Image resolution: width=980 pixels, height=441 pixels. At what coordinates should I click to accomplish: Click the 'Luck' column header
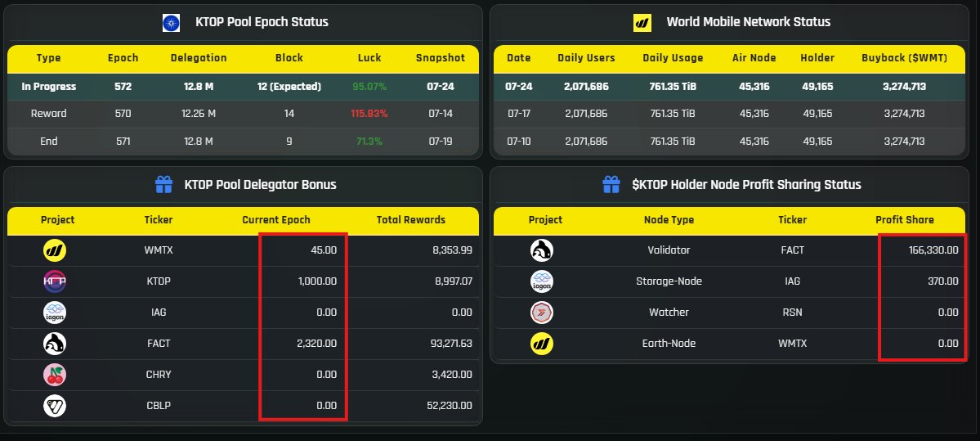369,57
